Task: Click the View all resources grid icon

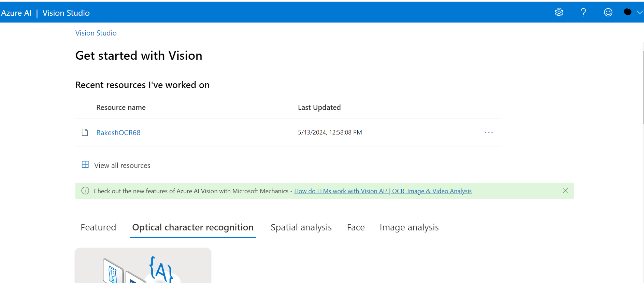Action: click(85, 165)
